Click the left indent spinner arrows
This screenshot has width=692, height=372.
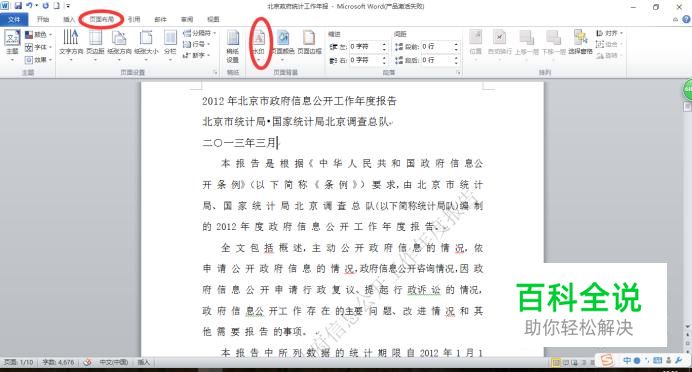[384, 46]
